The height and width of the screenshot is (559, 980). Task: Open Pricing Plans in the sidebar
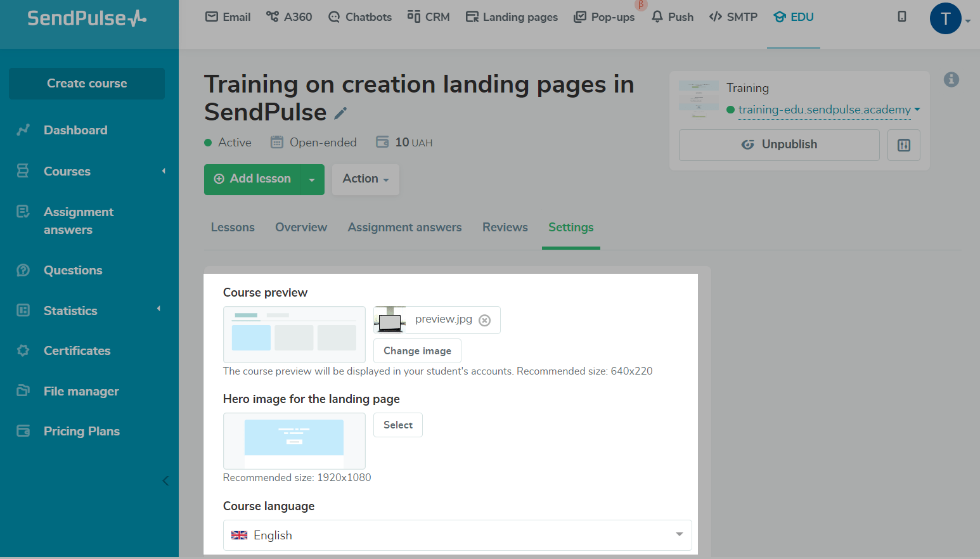pos(82,431)
